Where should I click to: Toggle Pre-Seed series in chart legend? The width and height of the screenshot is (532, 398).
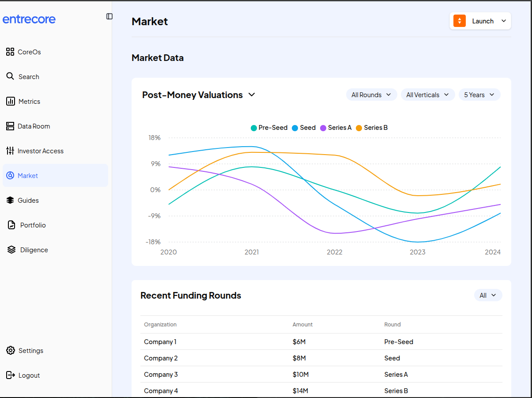coord(269,128)
